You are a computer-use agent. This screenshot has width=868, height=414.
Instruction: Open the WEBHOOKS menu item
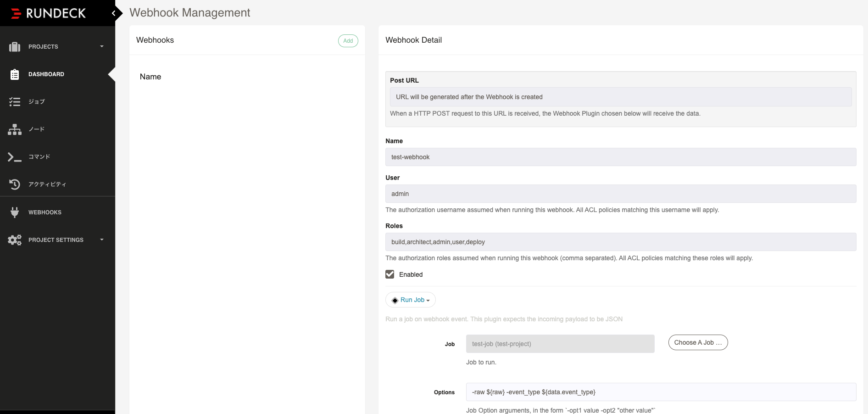point(45,213)
